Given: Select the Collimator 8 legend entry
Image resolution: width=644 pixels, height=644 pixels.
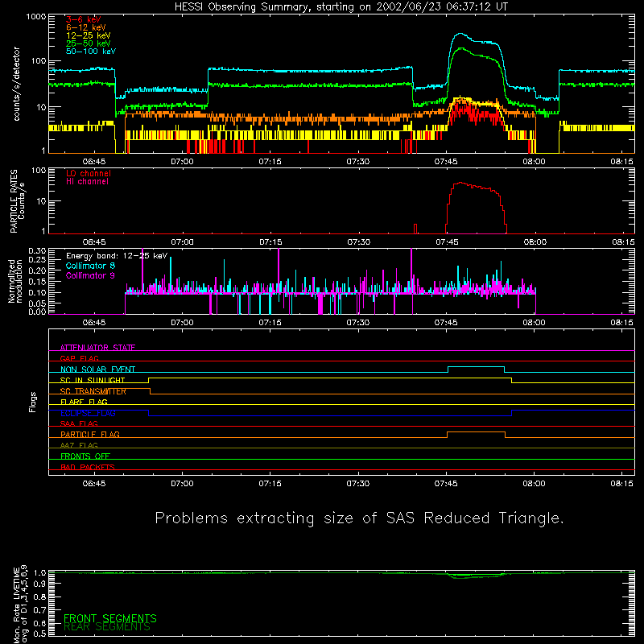Looking at the screenshot, I should tap(90, 266).
